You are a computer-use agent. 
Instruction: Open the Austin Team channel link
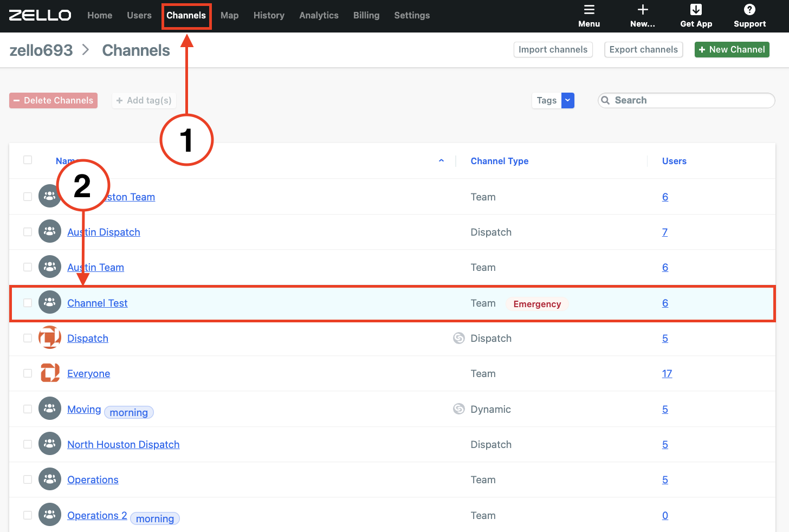pyautogui.click(x=95, y=267)
